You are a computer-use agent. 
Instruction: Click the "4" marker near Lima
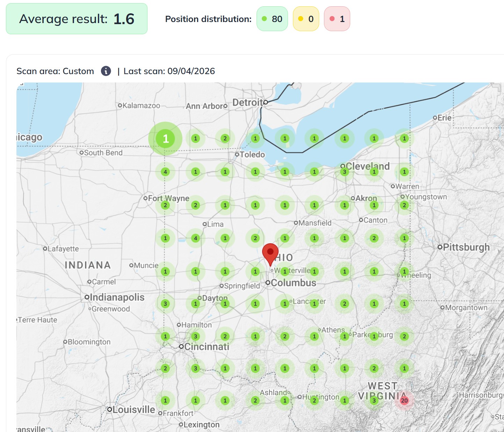[195, 238]
